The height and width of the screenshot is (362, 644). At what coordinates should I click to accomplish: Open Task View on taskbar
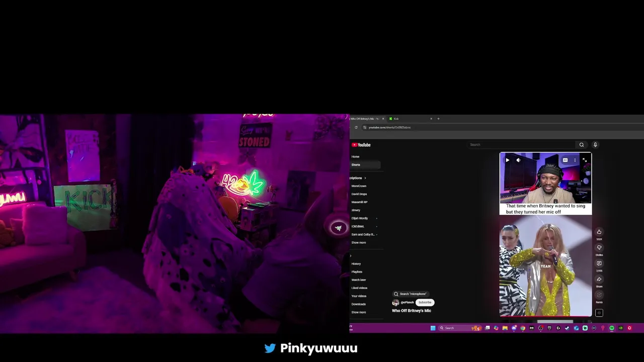487,328
